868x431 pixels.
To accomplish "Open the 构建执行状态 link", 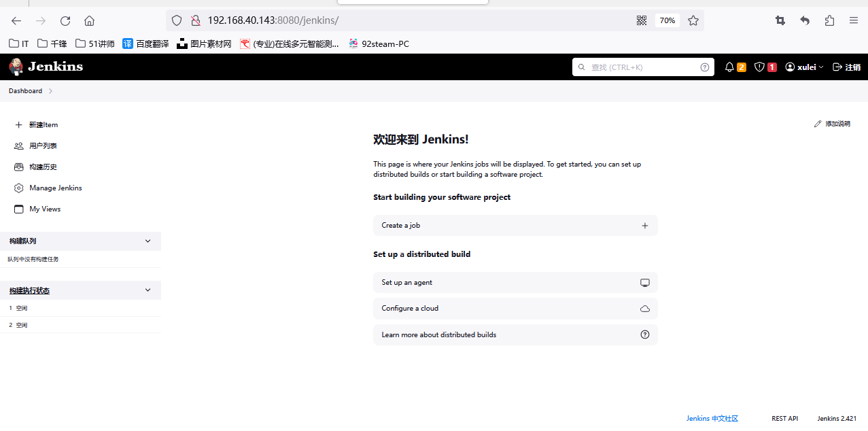I will coord(29,291).
